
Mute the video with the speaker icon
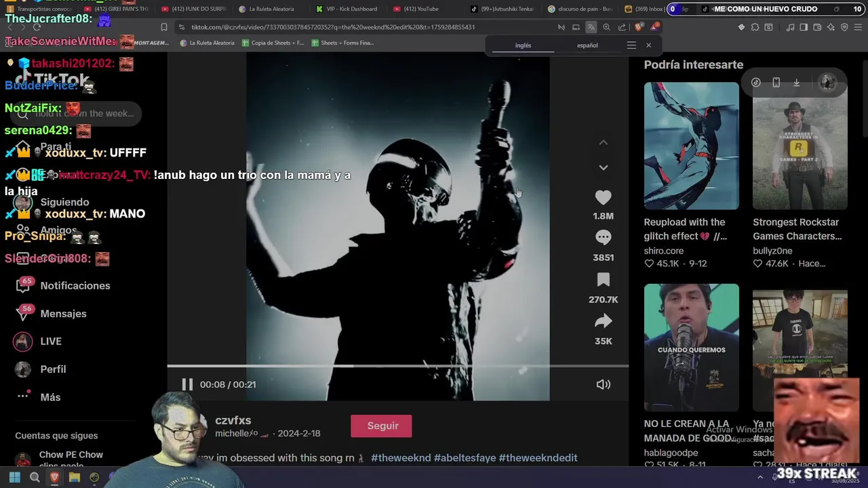pyautogui.click(x=603, y=384)
